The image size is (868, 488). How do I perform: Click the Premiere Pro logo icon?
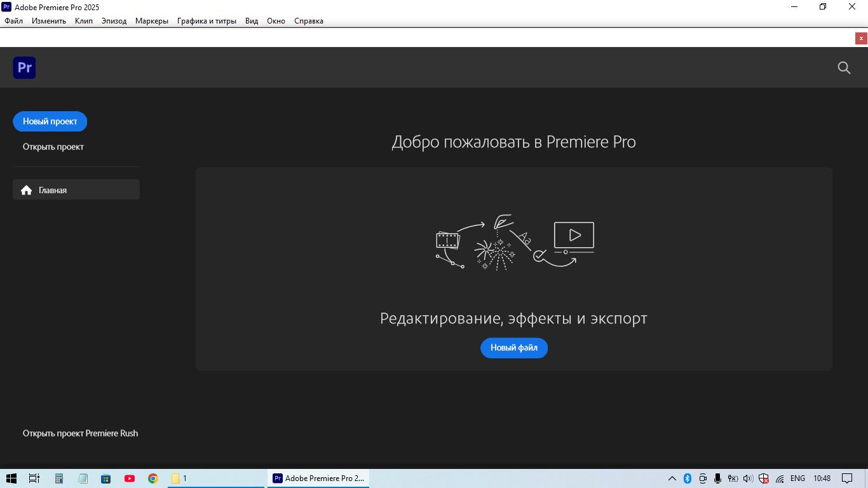[x=24, y=67]
